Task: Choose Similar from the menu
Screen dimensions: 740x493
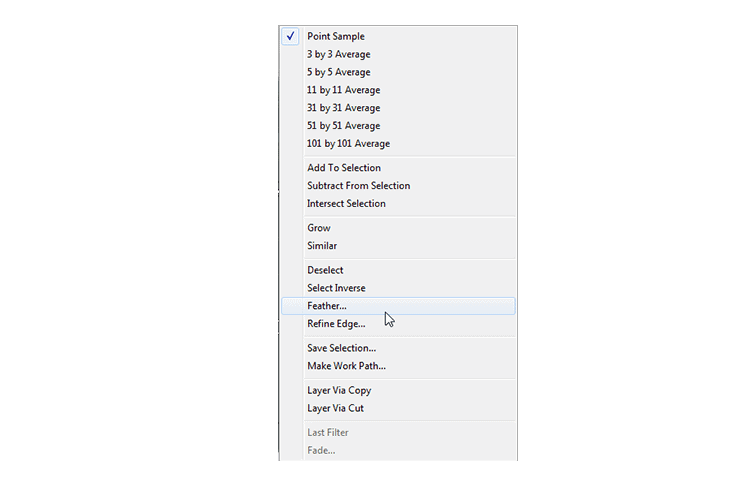Action: (398, 246)
